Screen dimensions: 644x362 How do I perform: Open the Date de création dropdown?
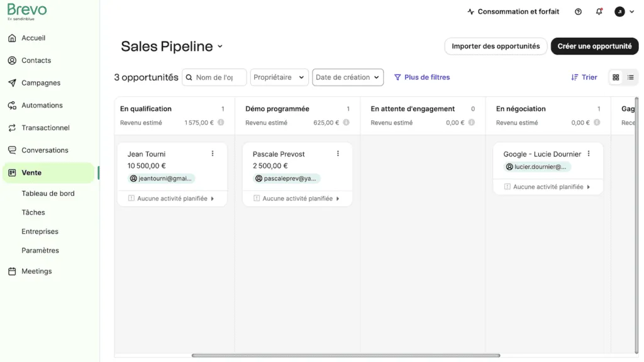(348, 77)
